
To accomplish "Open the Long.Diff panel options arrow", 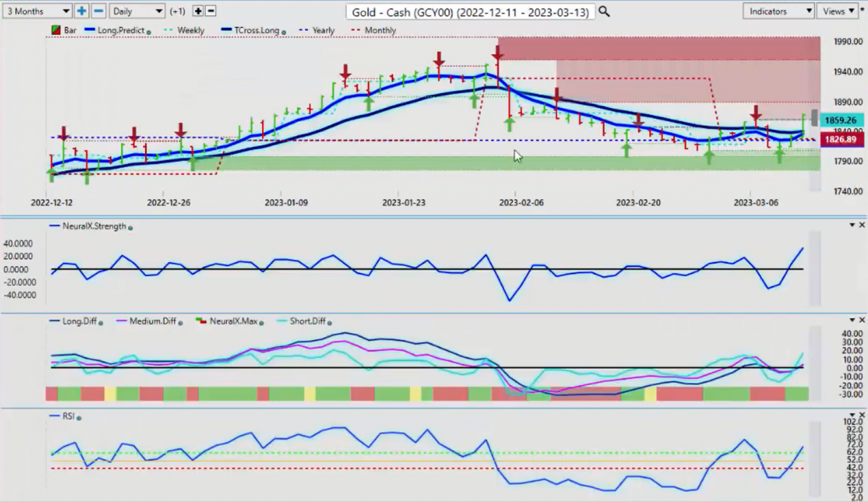I will 851,321.
